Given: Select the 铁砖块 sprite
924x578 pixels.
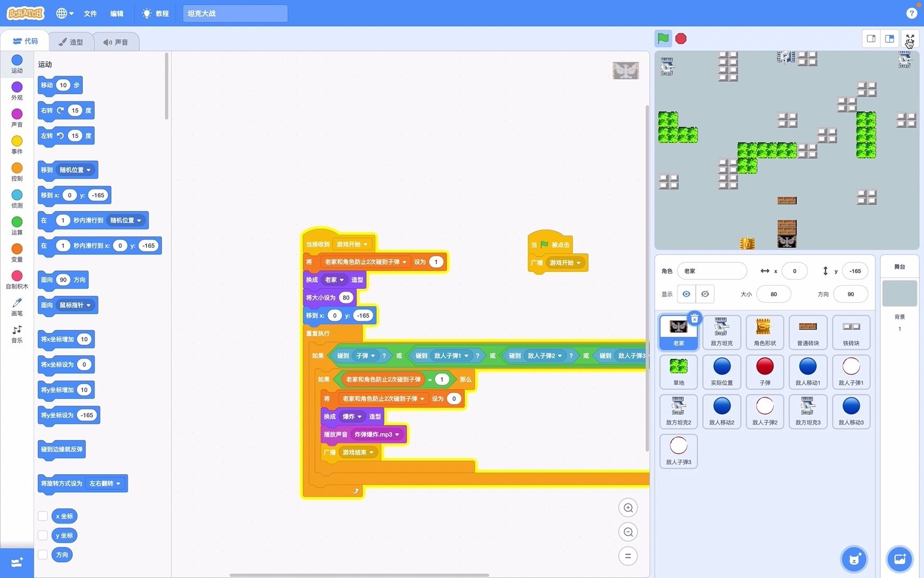Looking at the screenshot, I should pyautogui.click(x=851, y=332).
